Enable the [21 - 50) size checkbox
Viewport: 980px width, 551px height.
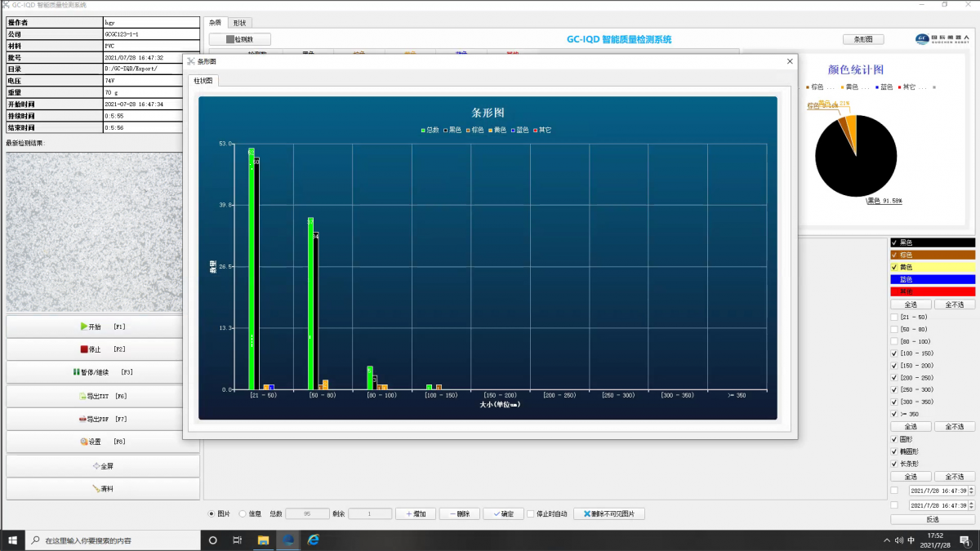coord(894,317)
